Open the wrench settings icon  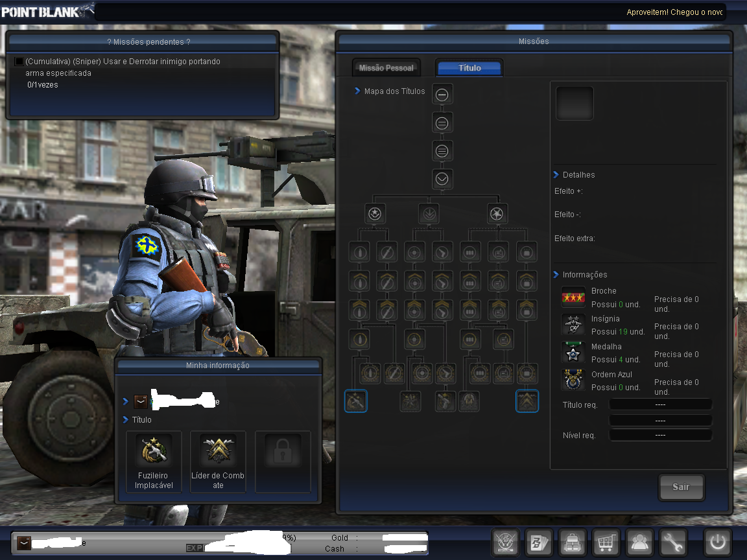coord(672,542)
